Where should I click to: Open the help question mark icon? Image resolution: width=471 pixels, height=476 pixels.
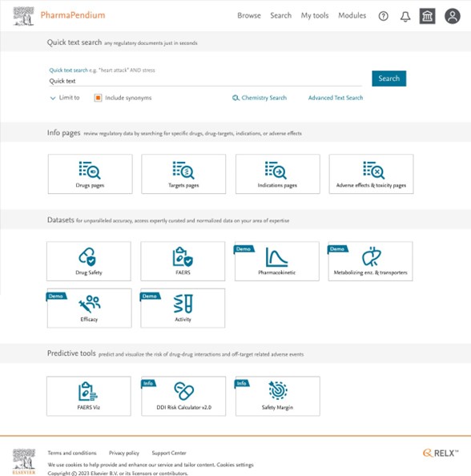point(384,16)
